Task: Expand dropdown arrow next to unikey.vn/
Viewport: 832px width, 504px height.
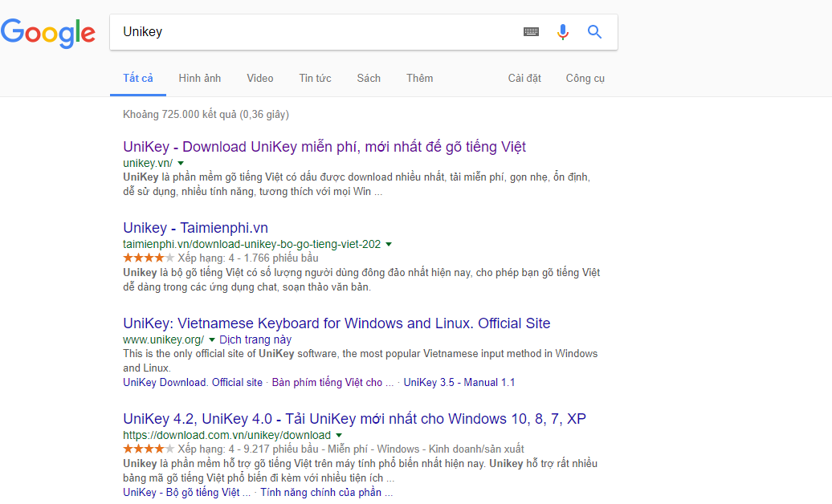Action: 181,164
